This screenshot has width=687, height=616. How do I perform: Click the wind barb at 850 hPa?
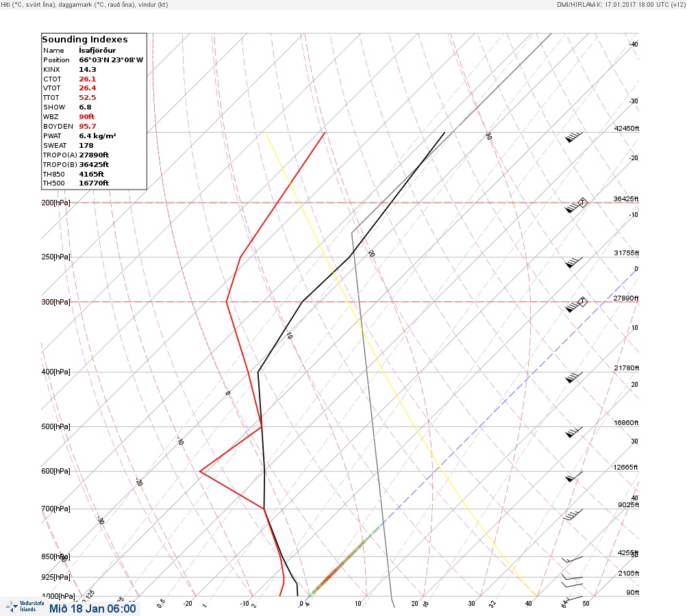[x=572, y=559]
